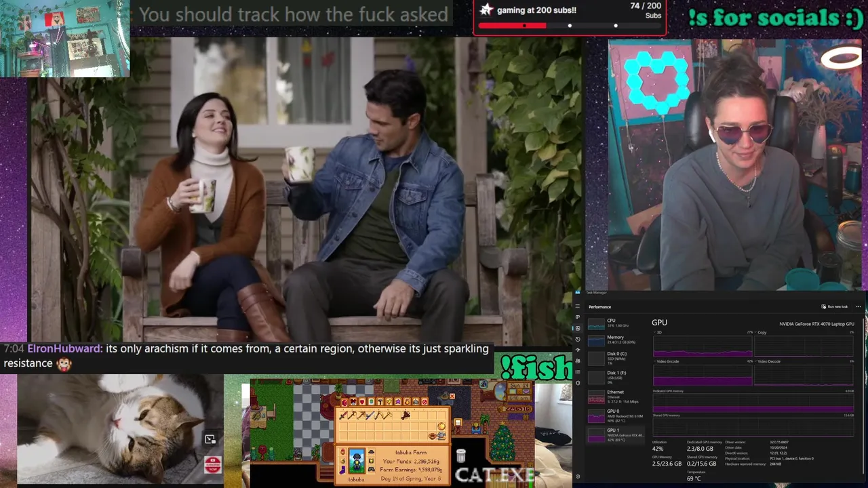Viewport: 868px width, 488px height.
Task: Open Details page icon in Task Manager
Action: pos(578,372)
